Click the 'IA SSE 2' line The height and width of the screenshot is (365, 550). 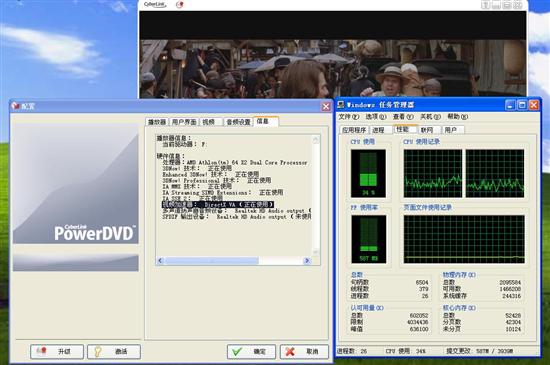tap(192, 199)
